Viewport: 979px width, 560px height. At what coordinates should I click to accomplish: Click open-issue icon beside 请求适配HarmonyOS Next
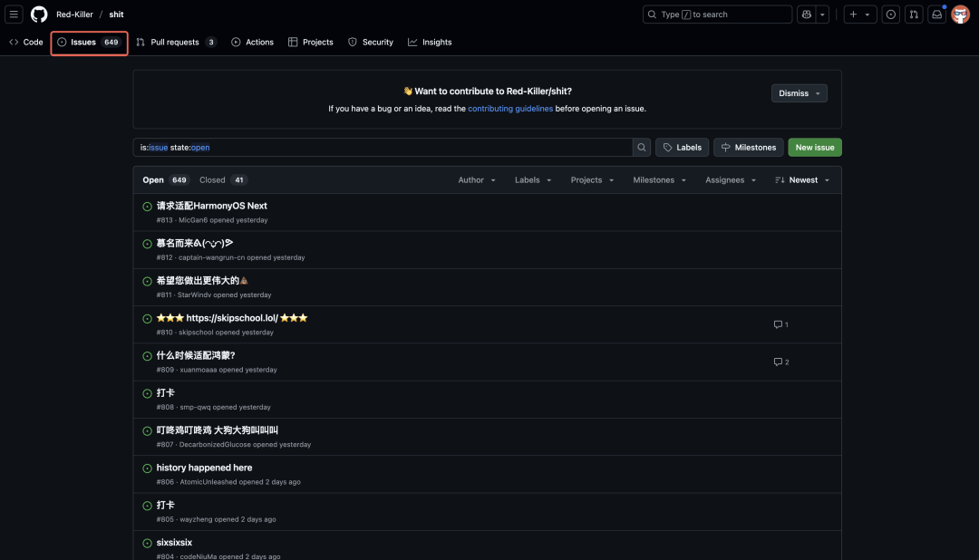[x=148, y=207]
